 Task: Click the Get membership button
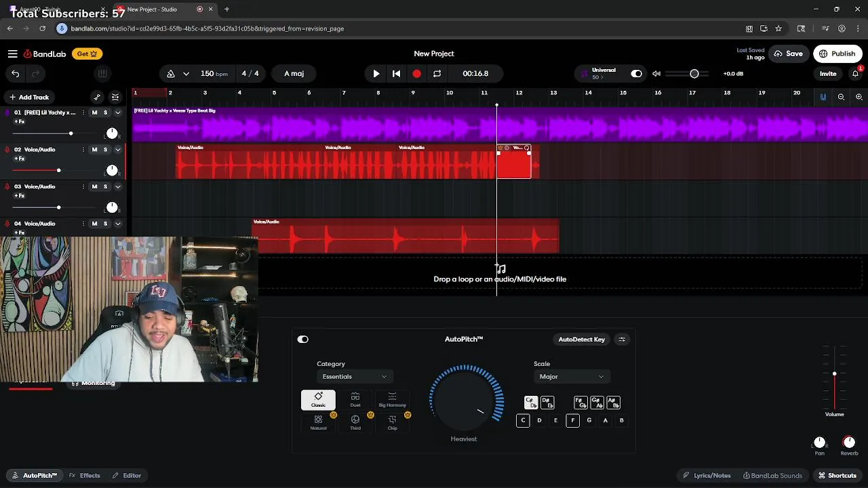point(87,54)
